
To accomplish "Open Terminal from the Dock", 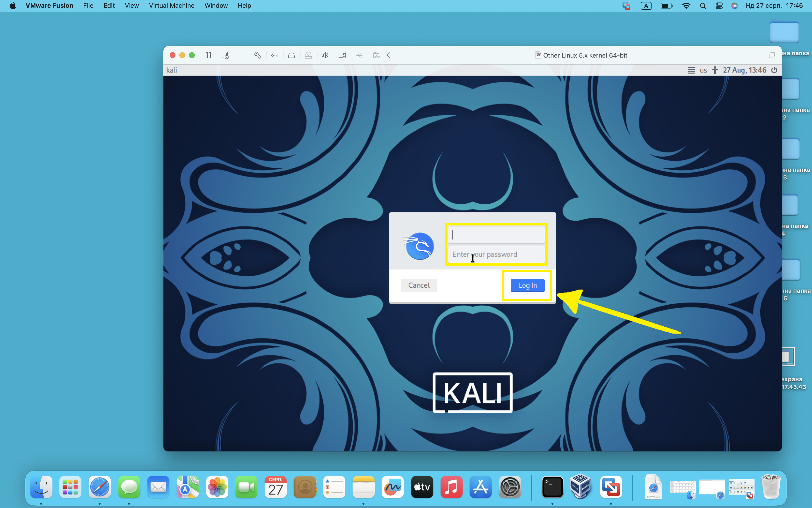I will [553, 487].
